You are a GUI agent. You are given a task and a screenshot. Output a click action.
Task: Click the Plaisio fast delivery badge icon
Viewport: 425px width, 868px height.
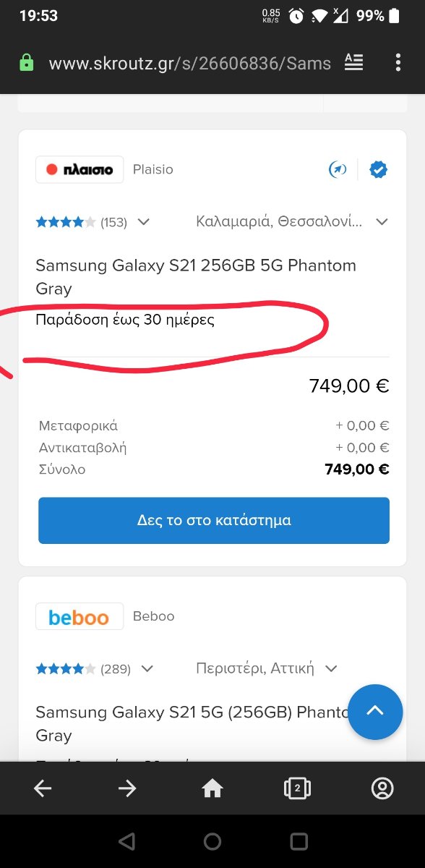click(338, 170)
